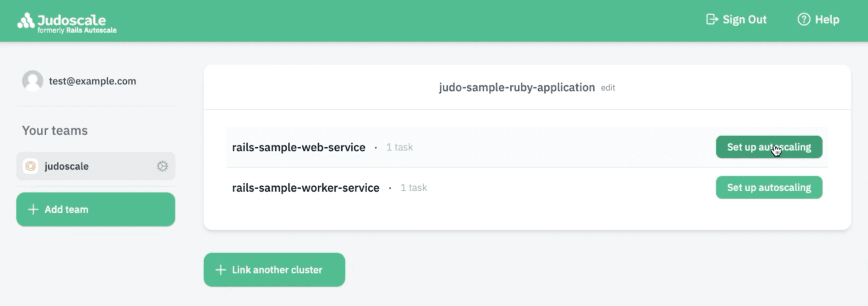
Task: Click 'formerly Rails Autoscale' tagline
Action: tap(77, 31)
